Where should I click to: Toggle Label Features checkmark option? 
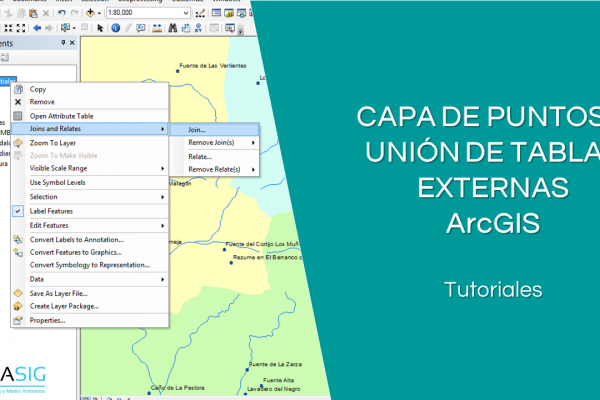58,212
